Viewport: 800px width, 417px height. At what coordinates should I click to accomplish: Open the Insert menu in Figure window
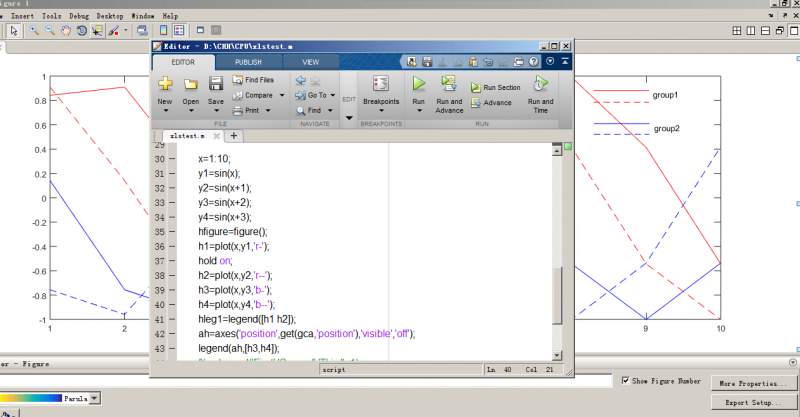click(22, 16)
